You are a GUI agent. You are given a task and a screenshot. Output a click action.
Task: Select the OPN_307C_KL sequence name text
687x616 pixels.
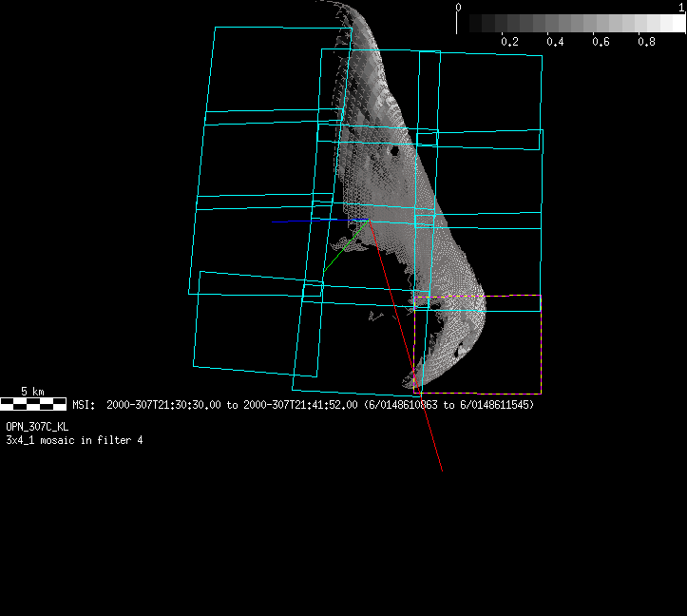[x=37, y=427]
